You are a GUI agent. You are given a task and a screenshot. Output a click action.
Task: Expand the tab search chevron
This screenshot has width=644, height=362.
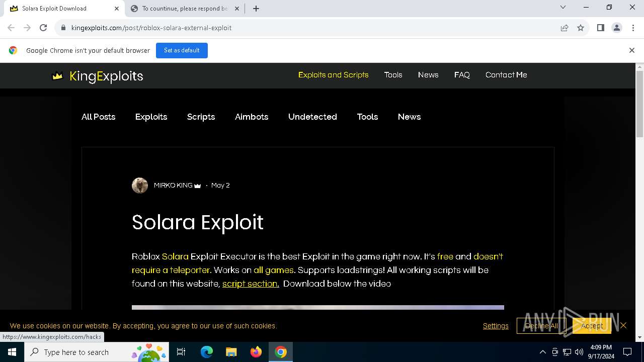pyautogui.click(x=563, y=7)
